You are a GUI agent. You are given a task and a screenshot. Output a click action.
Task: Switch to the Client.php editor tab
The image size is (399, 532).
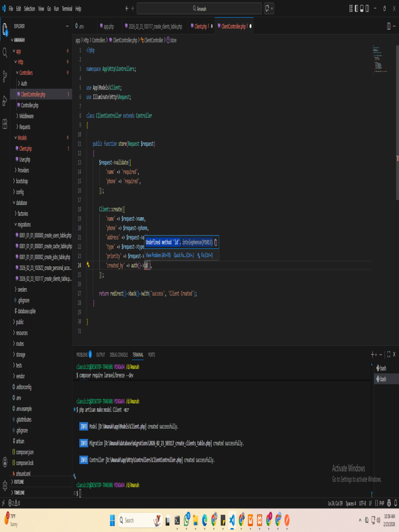pos(201,27)
